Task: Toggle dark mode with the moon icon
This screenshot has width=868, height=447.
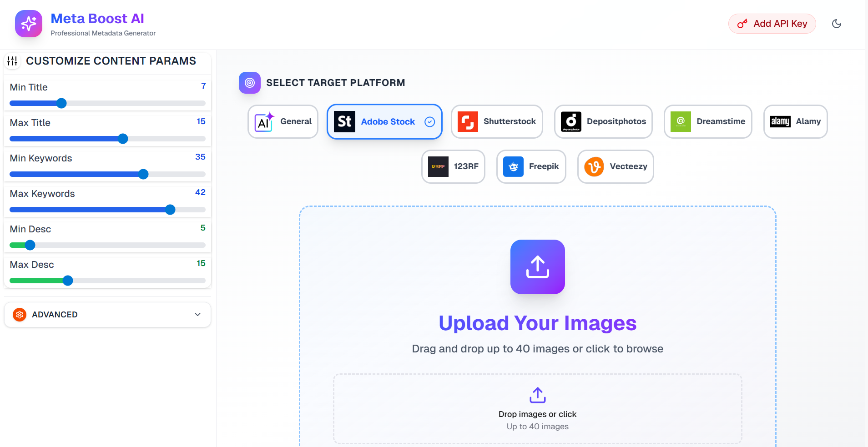Action: click(837, 24)
